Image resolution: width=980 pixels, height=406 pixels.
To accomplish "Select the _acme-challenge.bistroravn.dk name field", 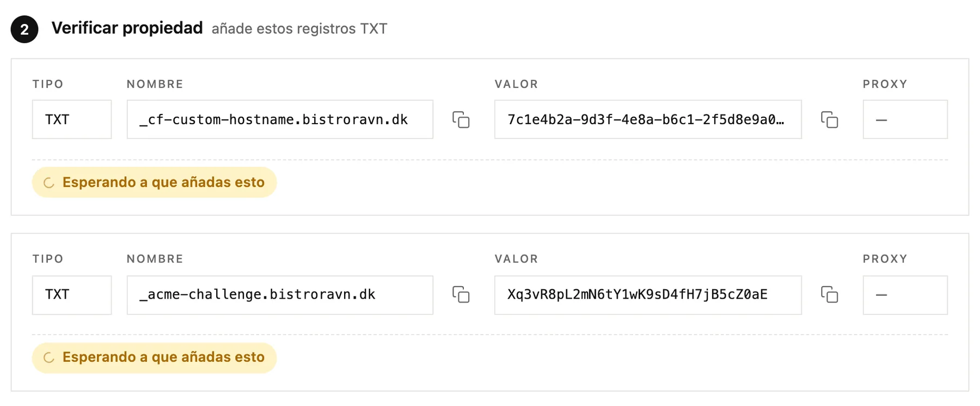I will (280, 295).
